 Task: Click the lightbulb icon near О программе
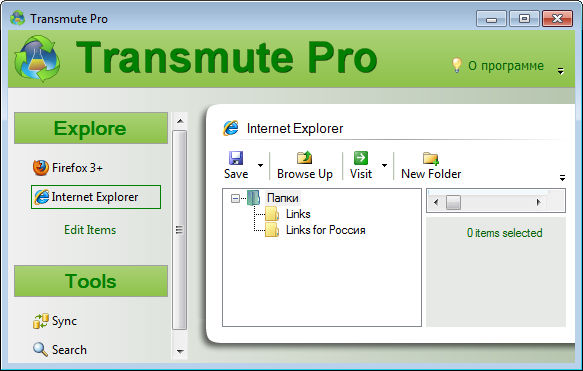[457, 65]
